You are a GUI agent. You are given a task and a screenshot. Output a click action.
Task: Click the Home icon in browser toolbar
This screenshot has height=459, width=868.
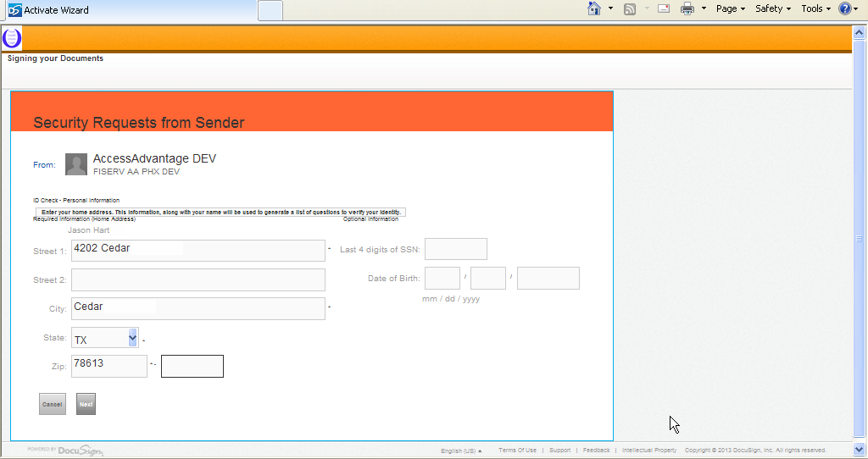point(594,8)
